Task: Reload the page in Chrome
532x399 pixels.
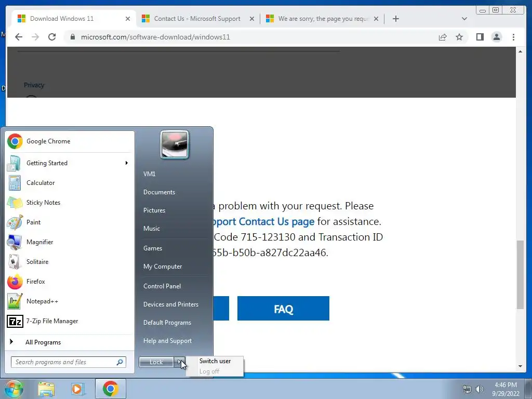Action: (x=52, y=37)
